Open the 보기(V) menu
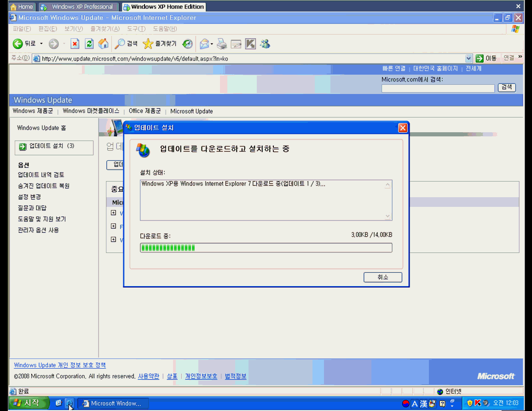Screen dimensions: 532x411 (x=74, y=29)
